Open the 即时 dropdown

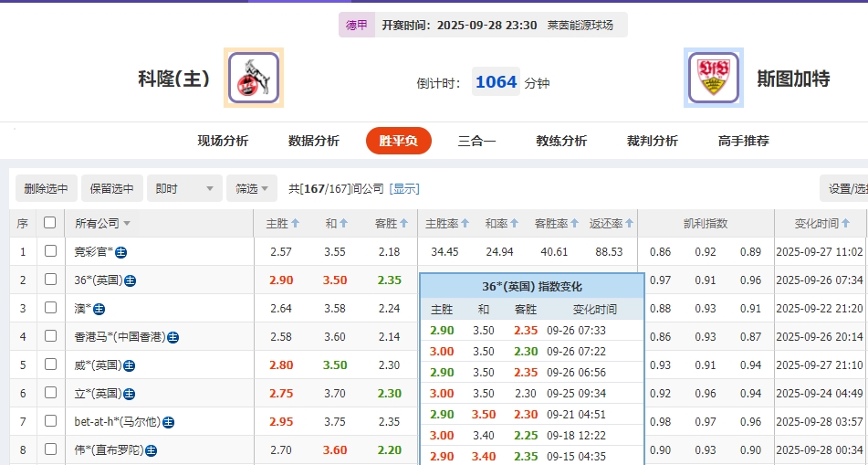[x=185, y=189]
